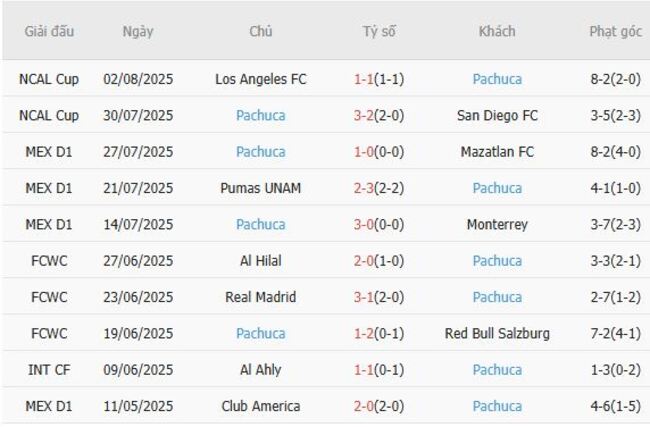Open the 3-2 score against San Diego FC
650x427 pixels.
click(x=379, y=116)
